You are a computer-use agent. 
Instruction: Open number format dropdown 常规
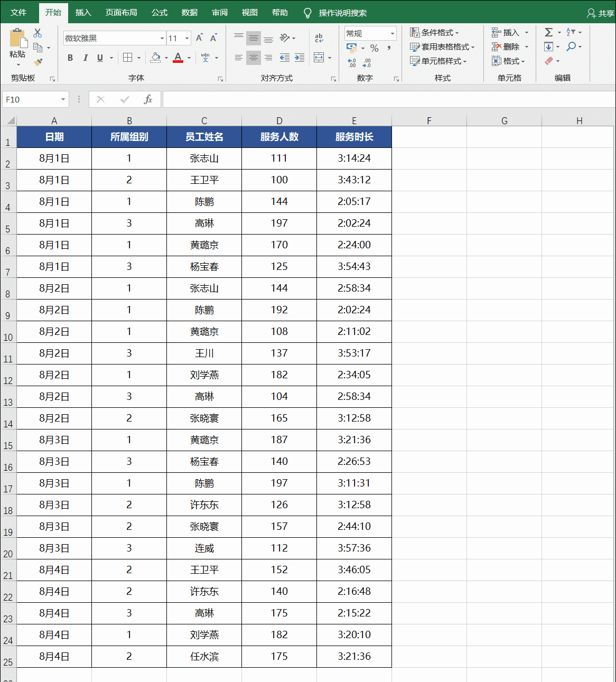tap(392, 33)
